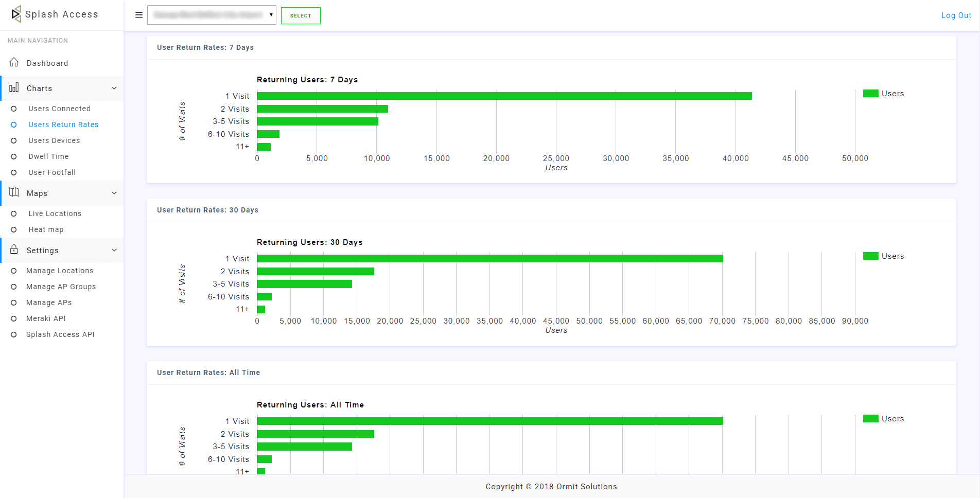Click the Maps book icon

[x=14, y=193]
